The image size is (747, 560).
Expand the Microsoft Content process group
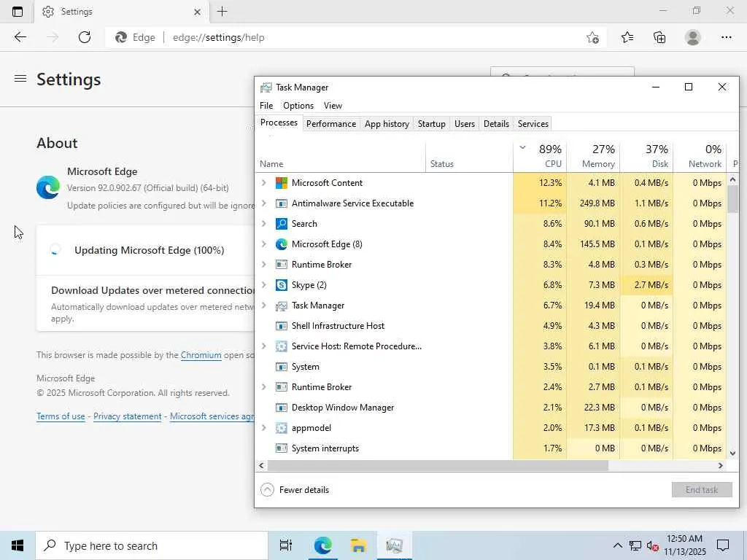click(264, 183)
